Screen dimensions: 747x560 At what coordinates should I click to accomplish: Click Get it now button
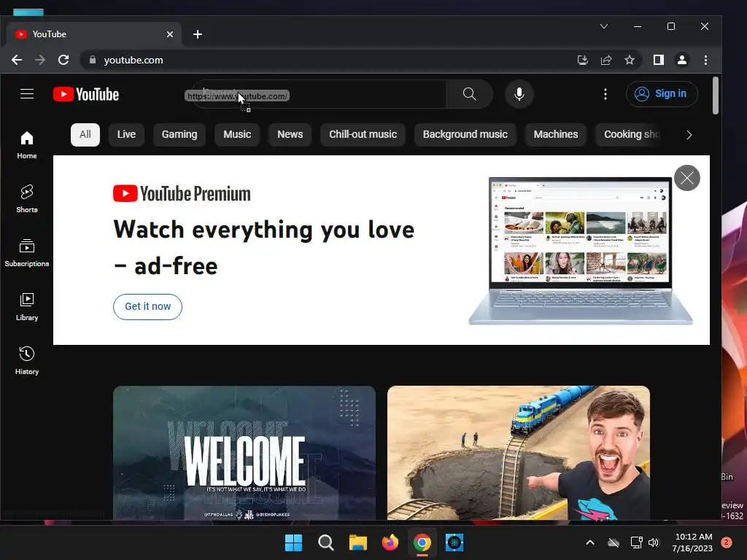tap(147, 307)
